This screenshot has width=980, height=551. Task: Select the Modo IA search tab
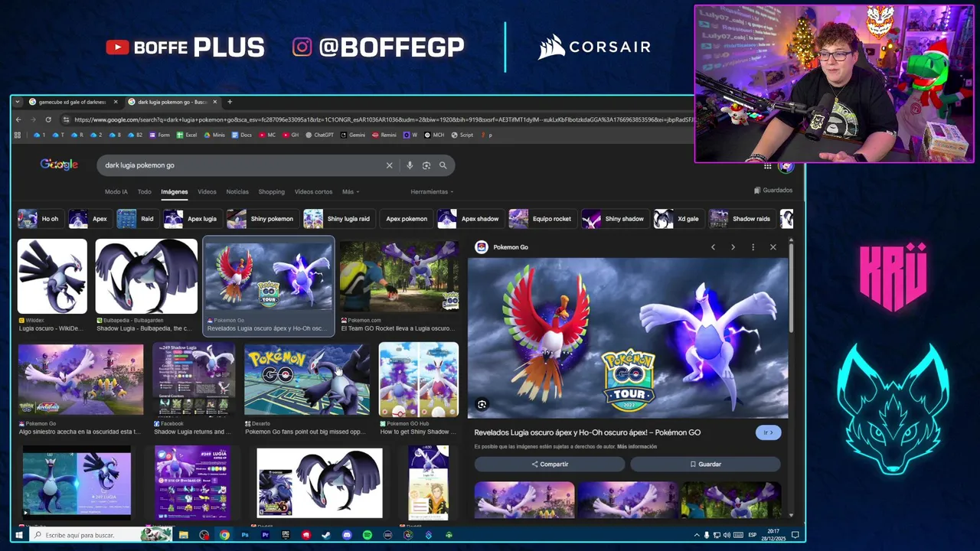[116, 191]
